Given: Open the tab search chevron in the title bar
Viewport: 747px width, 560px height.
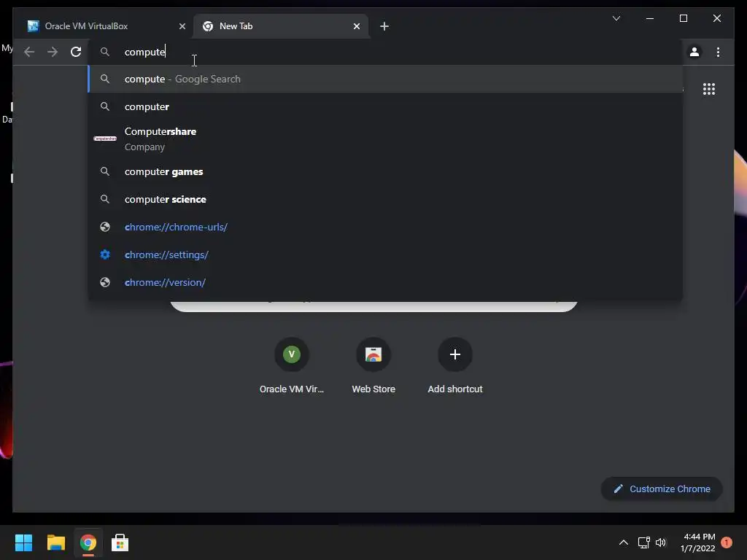Looking at the screenshot, I should click(616, 18).
